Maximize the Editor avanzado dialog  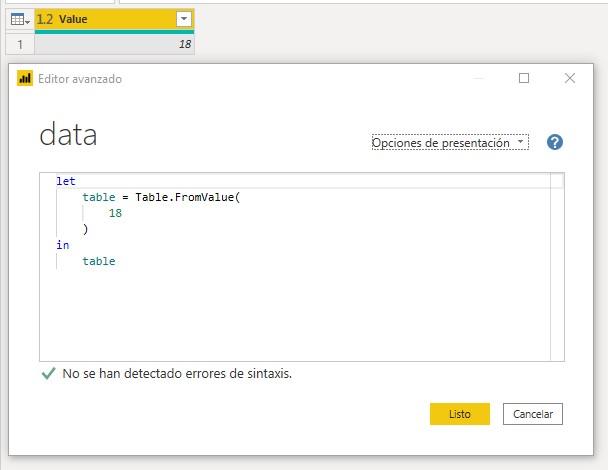click(524, 79)
